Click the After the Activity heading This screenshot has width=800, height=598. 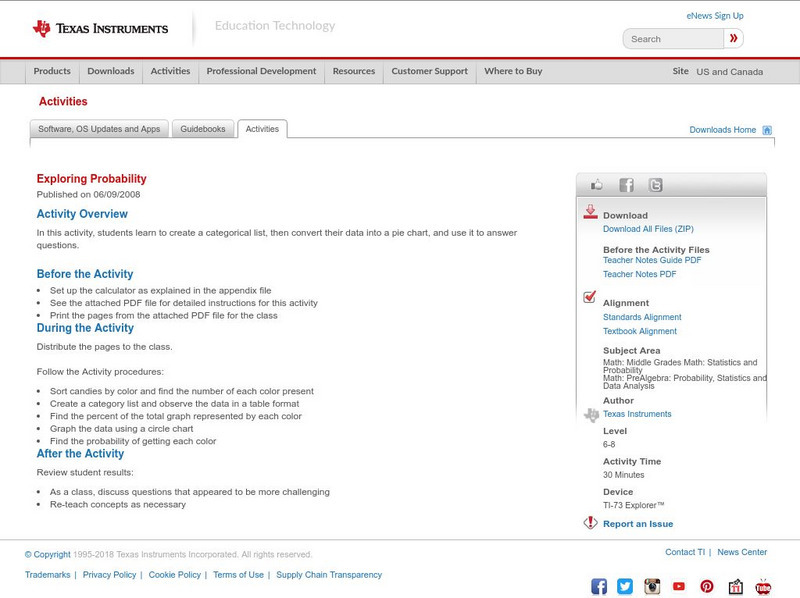pos(80,454)
